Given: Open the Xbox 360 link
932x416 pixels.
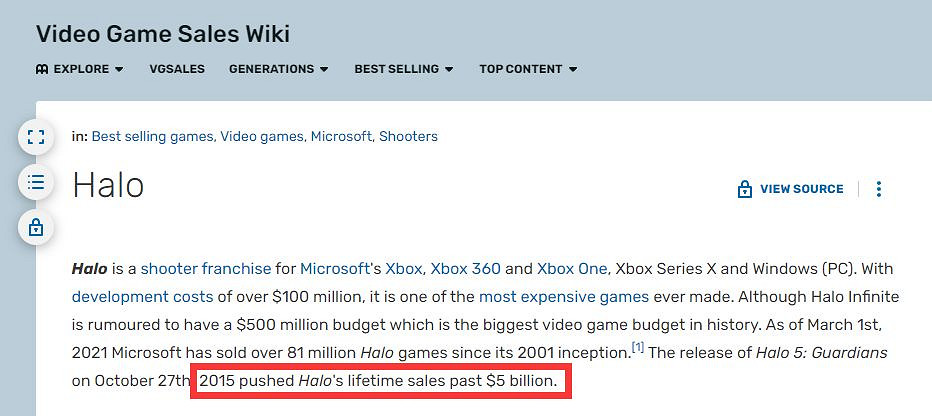Looking at the screenshot, I should click(467, 269).
